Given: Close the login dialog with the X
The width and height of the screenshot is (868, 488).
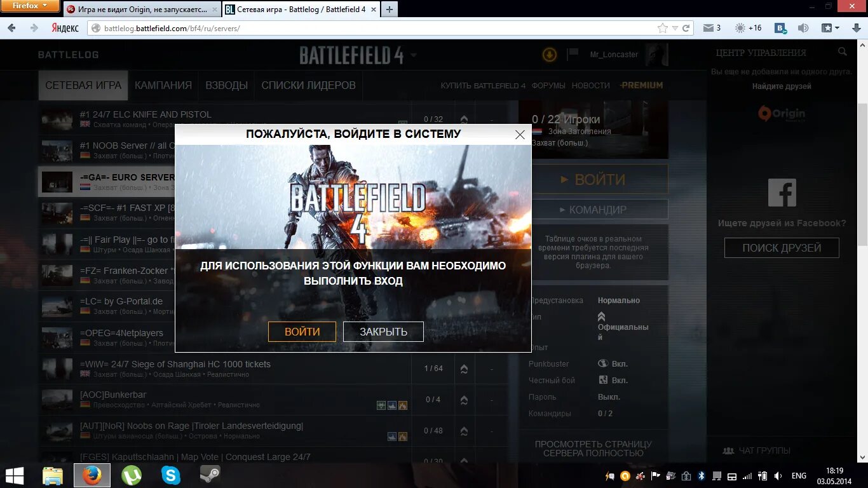Looking at the screenshot, I should click(520, 135).
